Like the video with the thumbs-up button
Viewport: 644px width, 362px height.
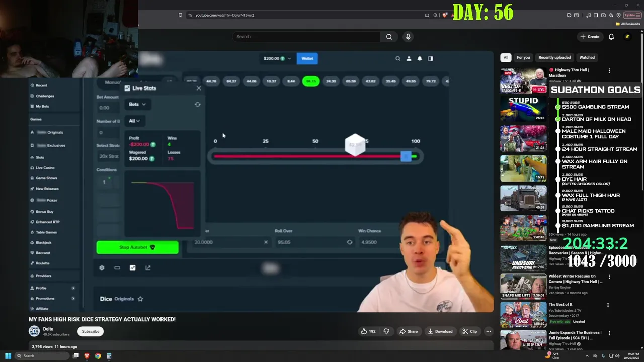pos(368,331)
